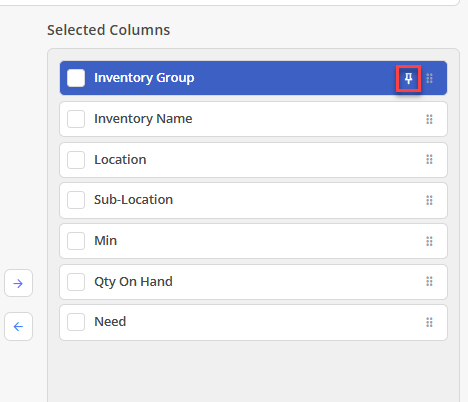Click the Location row drag handle

[429, 160]
